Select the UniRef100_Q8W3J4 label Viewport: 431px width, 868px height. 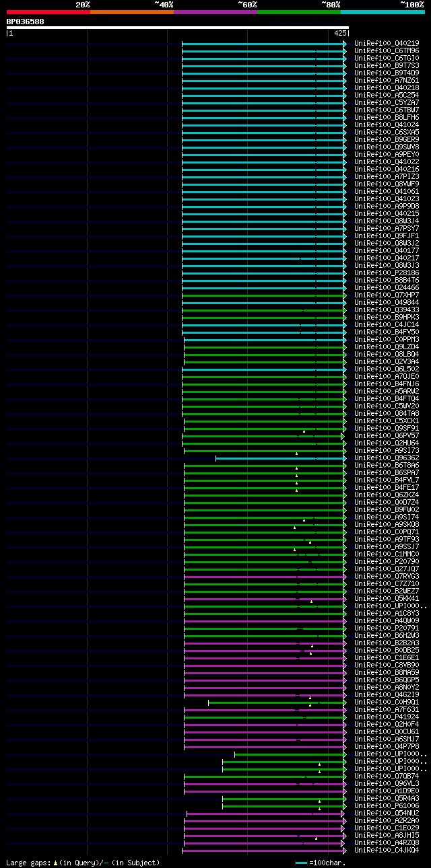click(x=387, y=221)
